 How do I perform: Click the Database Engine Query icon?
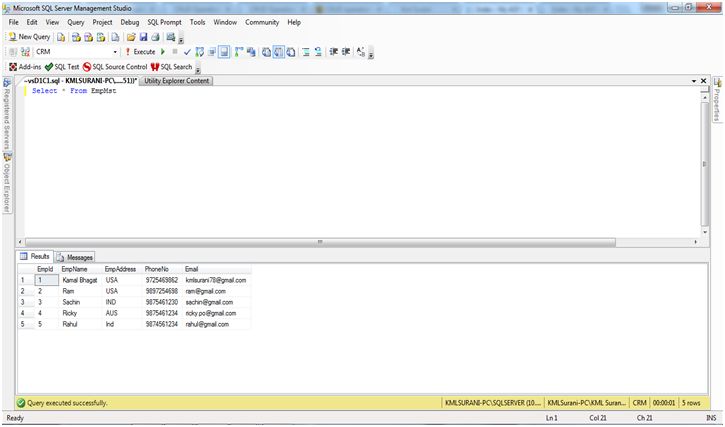click(61, 37)
